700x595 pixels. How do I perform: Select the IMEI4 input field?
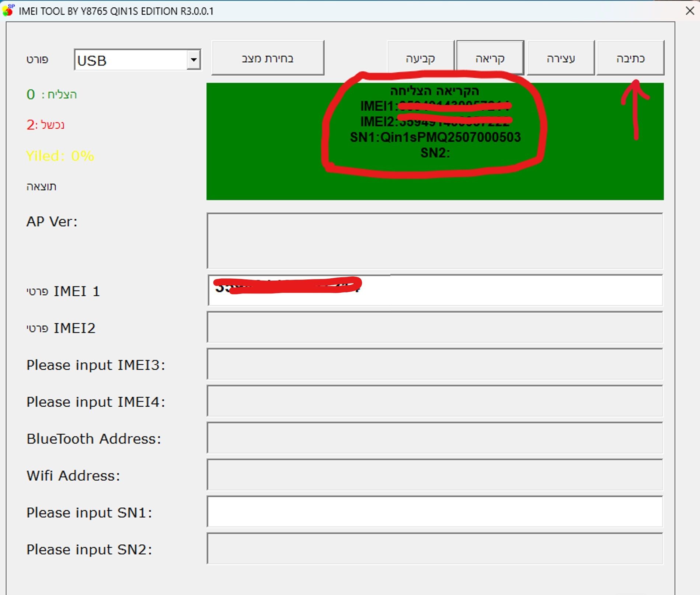pyautogui.click(x=435, y=401)
